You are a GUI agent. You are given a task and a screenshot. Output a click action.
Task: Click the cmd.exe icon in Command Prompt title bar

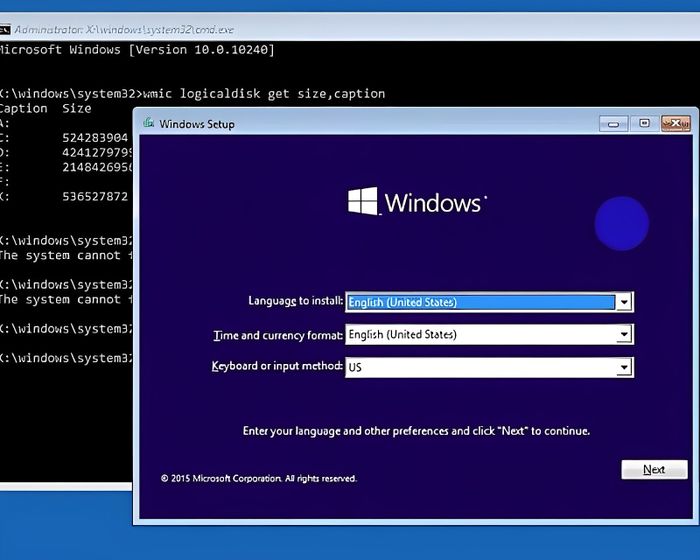pos(4,29)
